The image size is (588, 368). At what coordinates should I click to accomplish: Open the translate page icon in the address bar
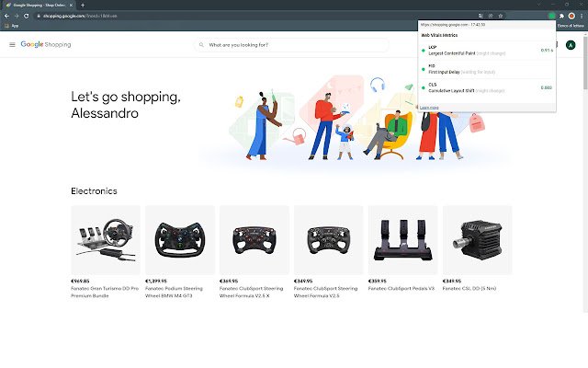(x=481, y=16)
